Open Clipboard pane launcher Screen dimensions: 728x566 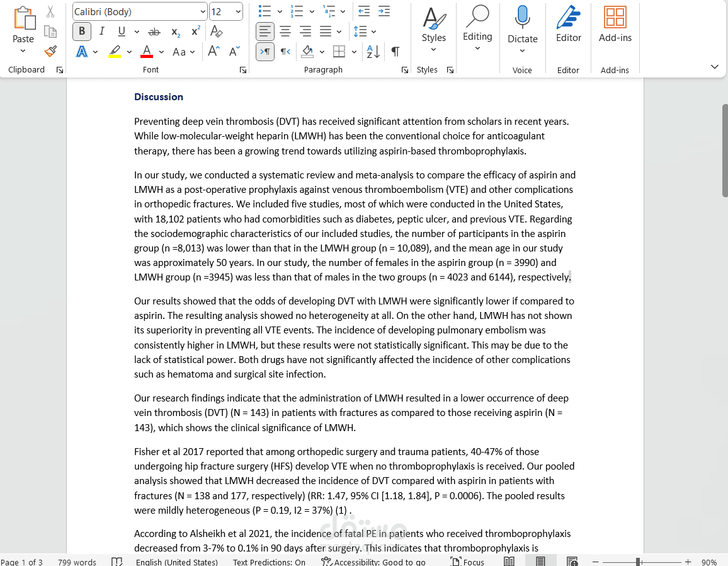(x=59, y=70)
